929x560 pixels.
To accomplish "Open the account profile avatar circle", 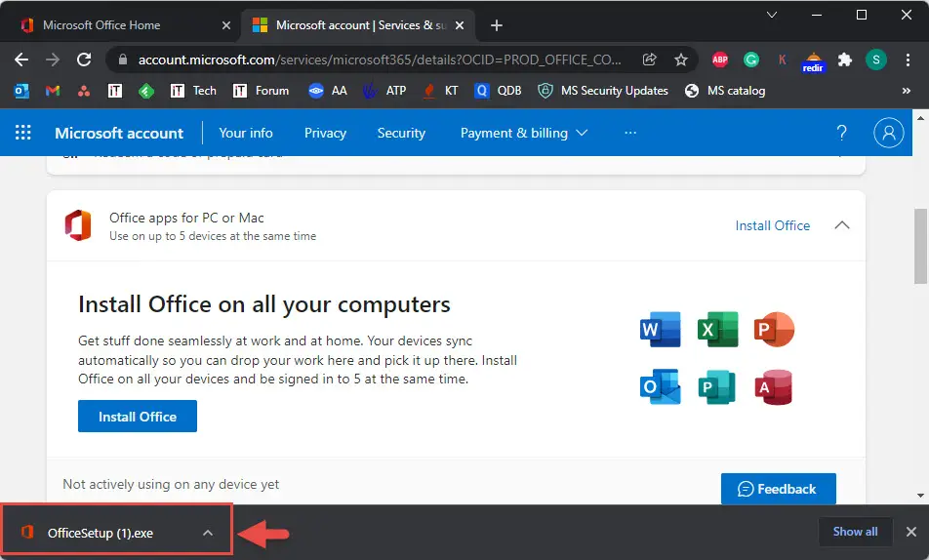I will coord(888,133).
